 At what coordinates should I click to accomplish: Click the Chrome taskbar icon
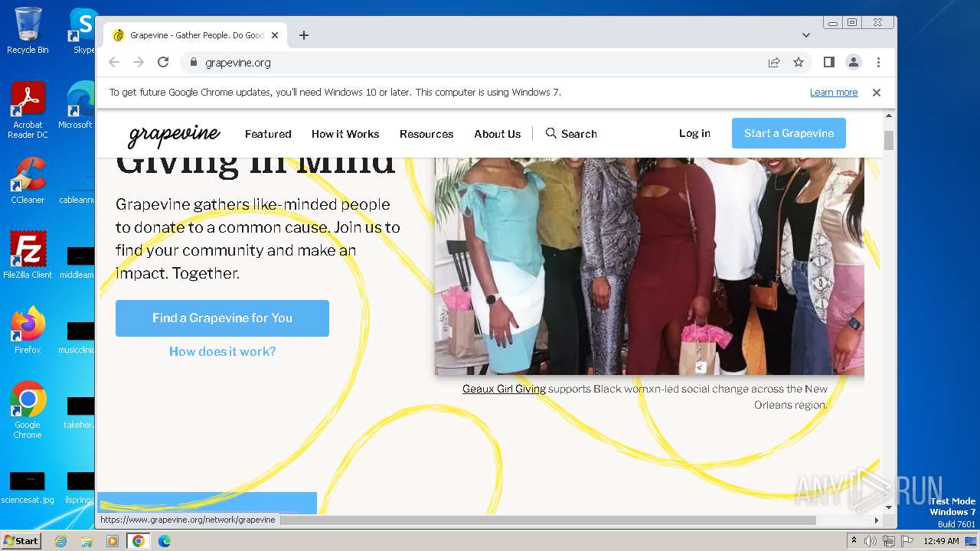(x=139, y=541)
